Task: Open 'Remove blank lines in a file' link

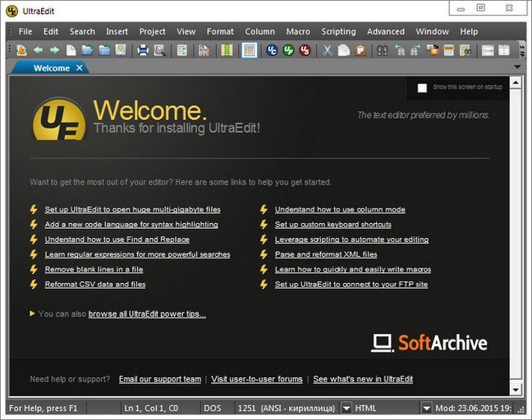Action: pos(94,269)
